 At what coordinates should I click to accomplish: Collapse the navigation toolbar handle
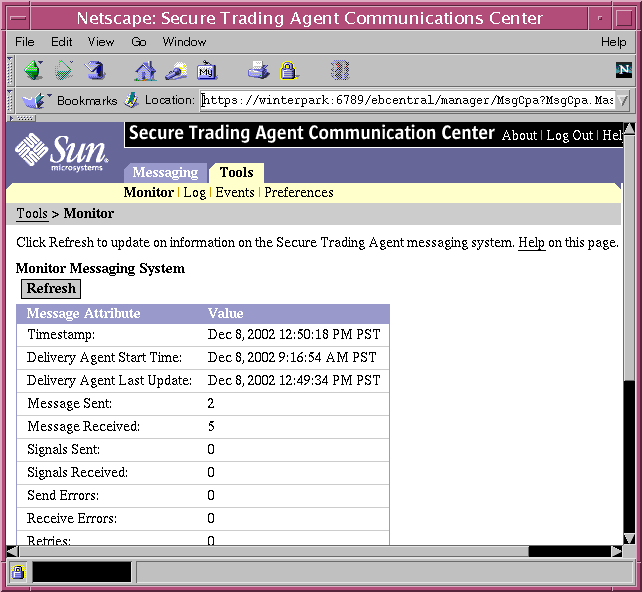pos(10,70)
